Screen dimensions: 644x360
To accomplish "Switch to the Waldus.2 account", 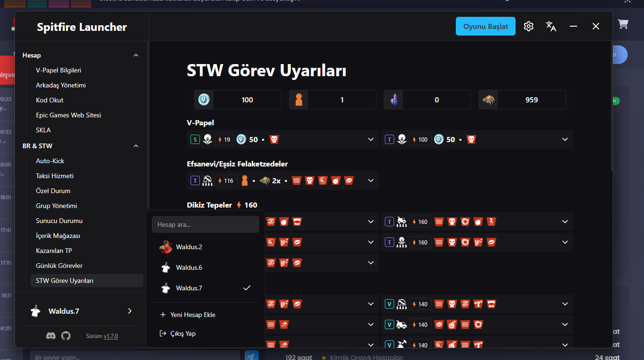I will (205, 247).
